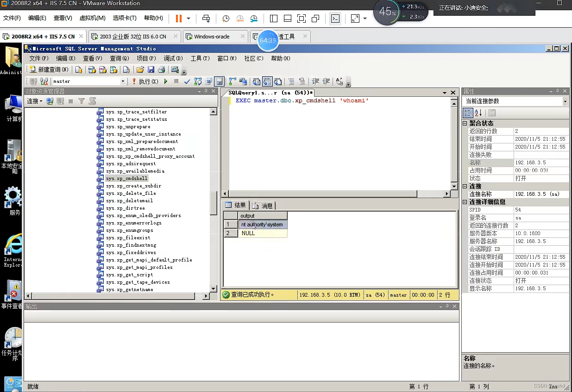Click the VMware pause virtual machine icon
The height and width of the screenshot is (392, 572).
(179, 19)
